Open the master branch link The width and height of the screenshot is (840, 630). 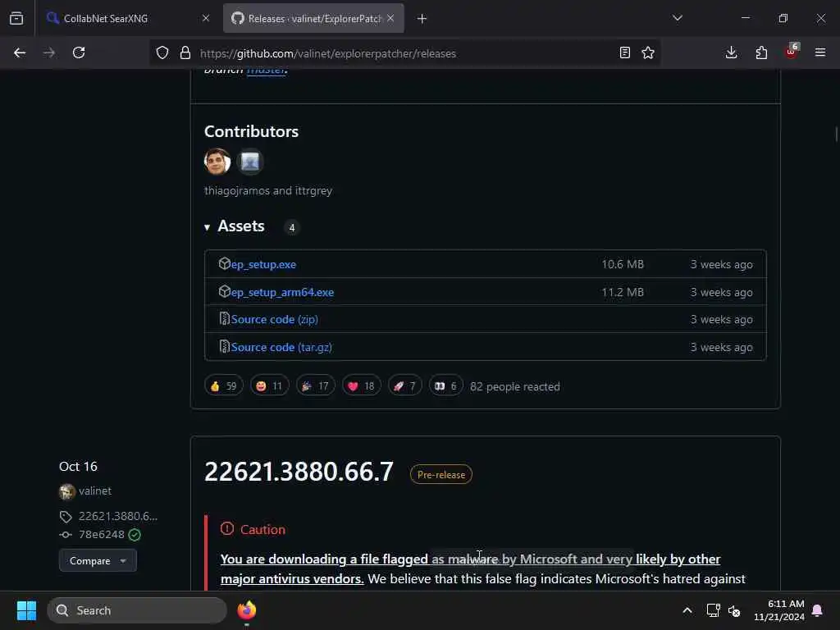pyautogui.click(x=266, y=71)
